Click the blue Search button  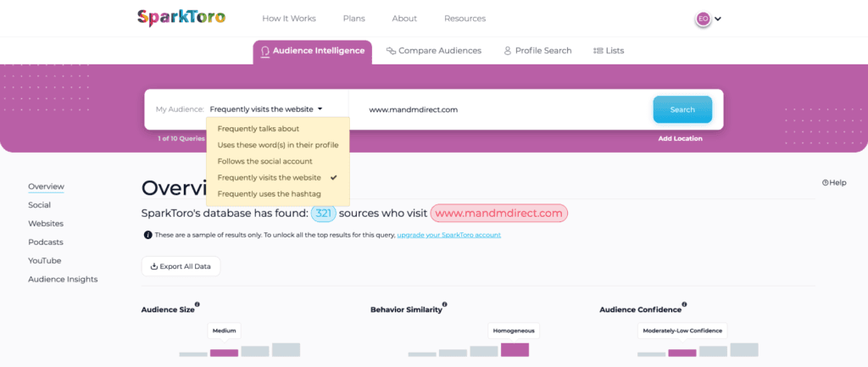(x=682, y=109)
